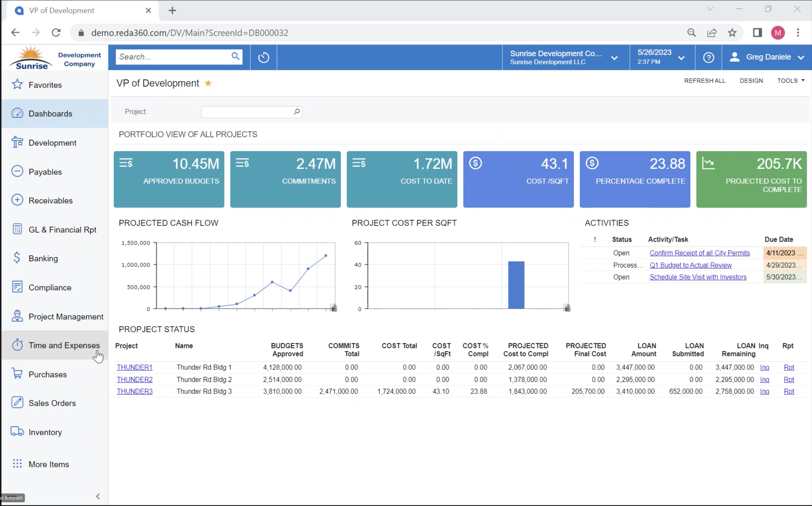Open the Inventory module
This screenshot has height=506, width=812.
(45, 432)
